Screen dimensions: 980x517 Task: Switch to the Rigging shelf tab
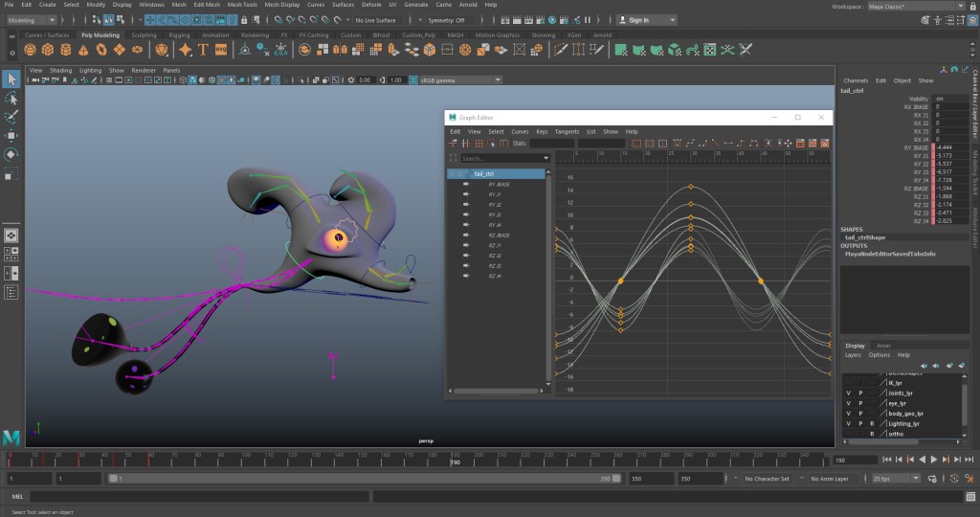coord(179,35)
